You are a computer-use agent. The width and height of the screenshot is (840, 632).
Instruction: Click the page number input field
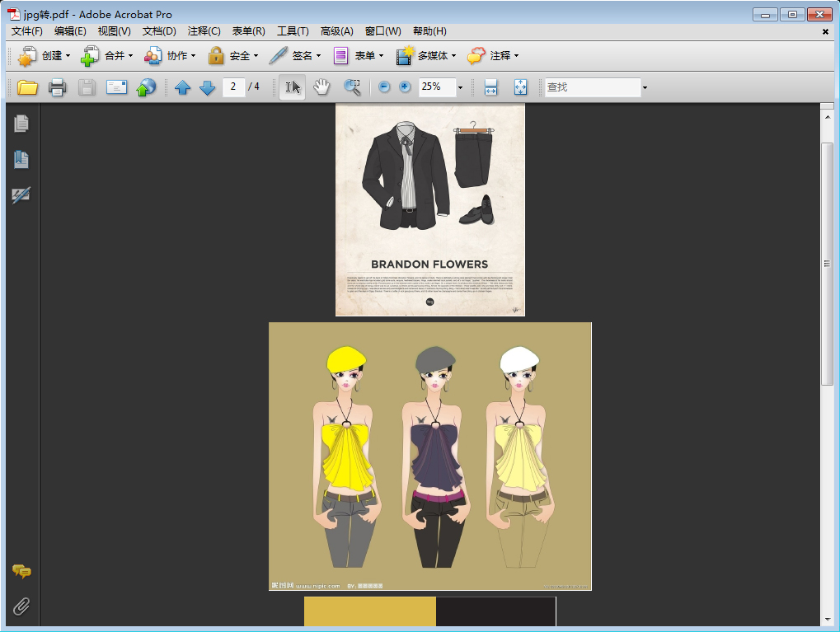233,87
